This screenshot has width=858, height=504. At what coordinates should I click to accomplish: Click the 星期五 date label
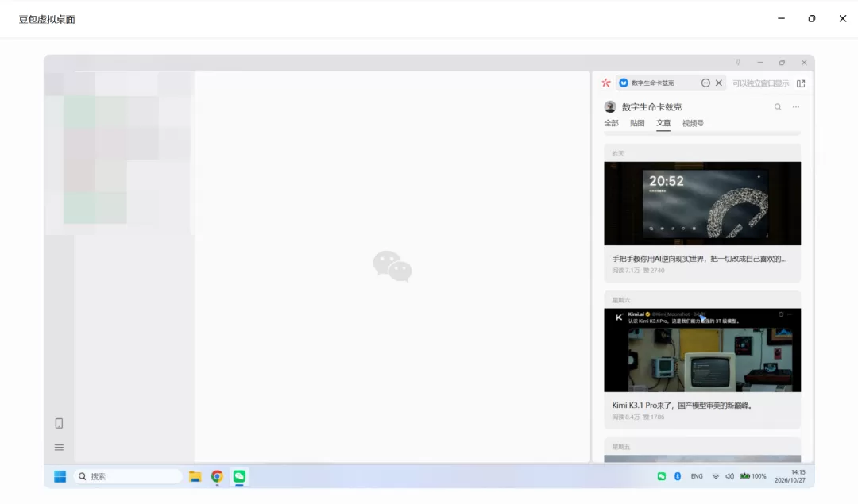[621, 447]
